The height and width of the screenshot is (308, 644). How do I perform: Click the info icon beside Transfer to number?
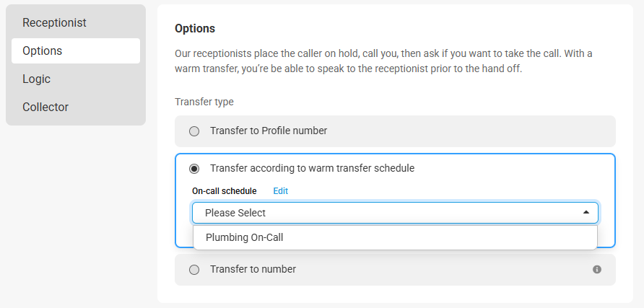coord(597,270)
